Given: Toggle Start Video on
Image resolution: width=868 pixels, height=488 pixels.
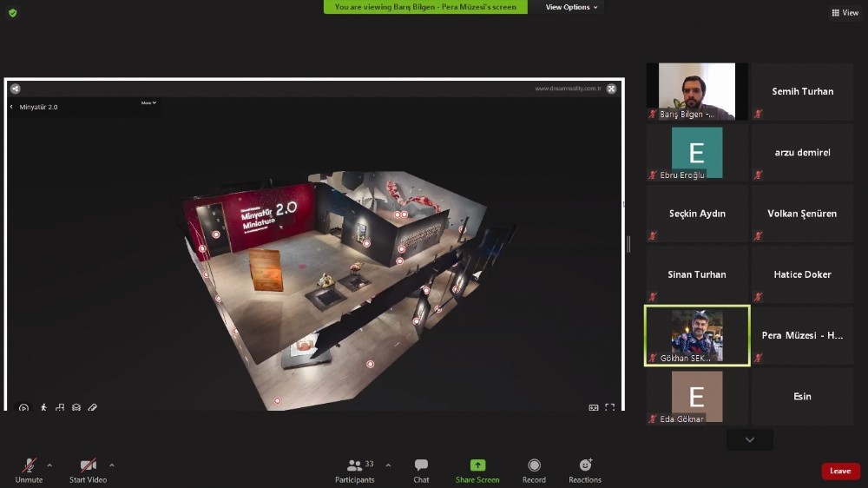Looking at the screenshot, I should pos(88,470).
